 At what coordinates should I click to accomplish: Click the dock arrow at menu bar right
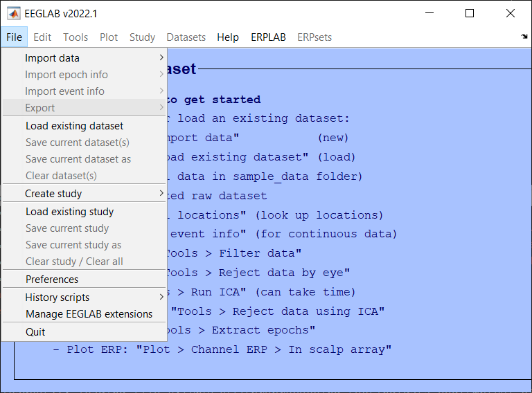click(x=524, y=37)
